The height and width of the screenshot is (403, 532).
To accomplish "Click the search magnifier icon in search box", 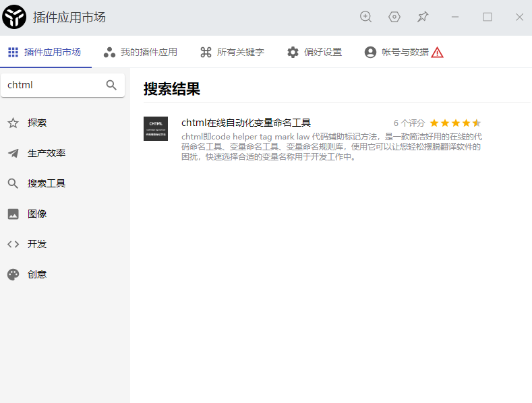I will (111, 85).
